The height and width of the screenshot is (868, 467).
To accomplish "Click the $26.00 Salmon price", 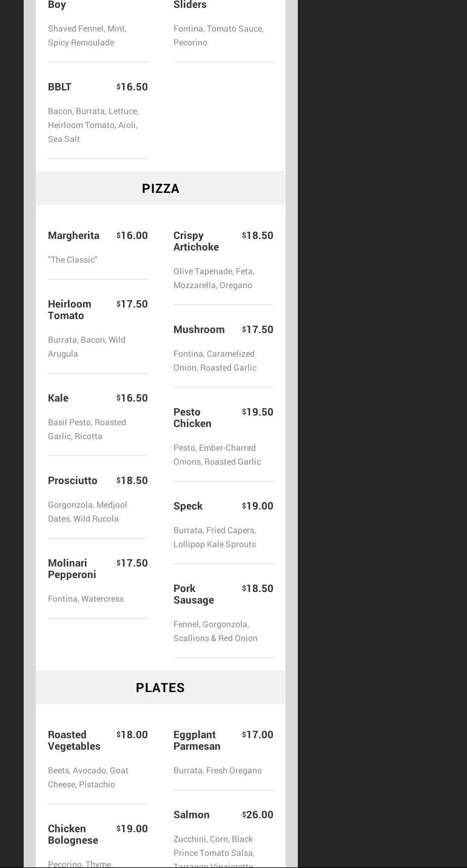I will [258, 815].
